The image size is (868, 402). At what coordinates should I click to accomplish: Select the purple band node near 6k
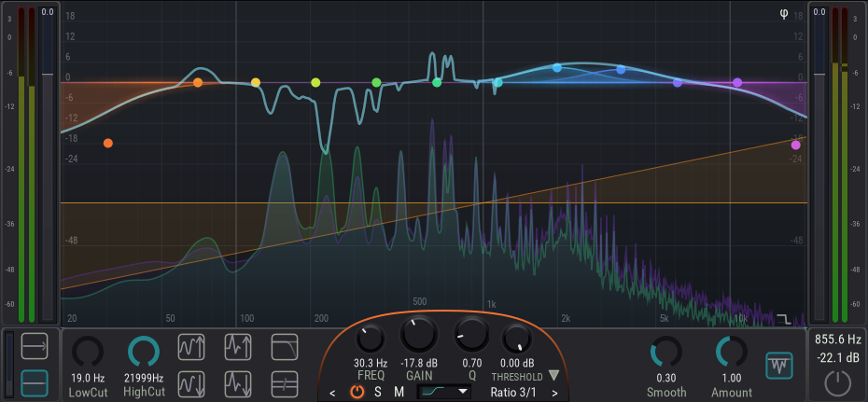point(677,83)
